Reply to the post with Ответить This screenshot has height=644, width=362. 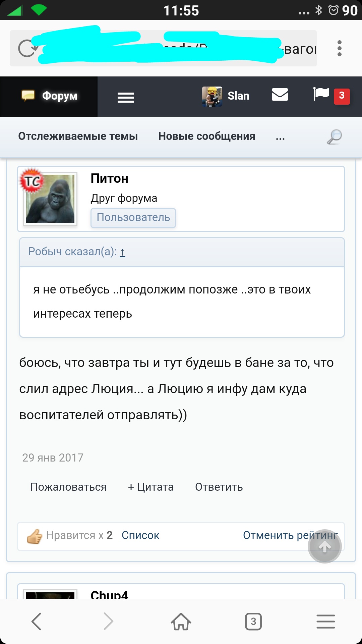coord(219,487)
